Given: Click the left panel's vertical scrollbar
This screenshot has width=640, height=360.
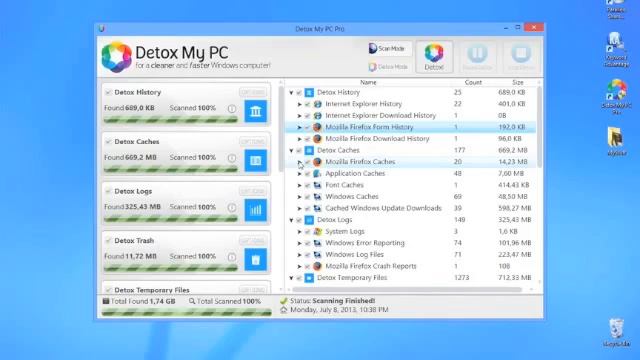Looking at the screenshot, I should point(281,129).
